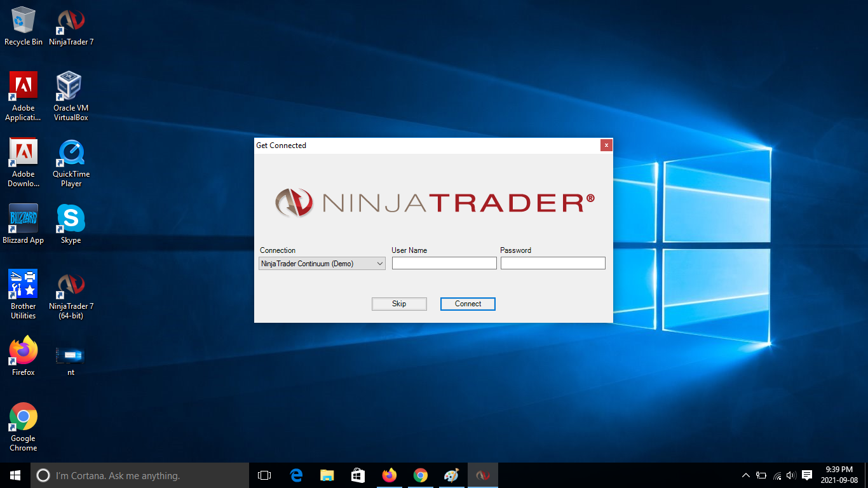This screenshot has width=868, height=488.
Task: Open Task View from the taskbar
Action: pyautogui.click(x=264, y=475)
